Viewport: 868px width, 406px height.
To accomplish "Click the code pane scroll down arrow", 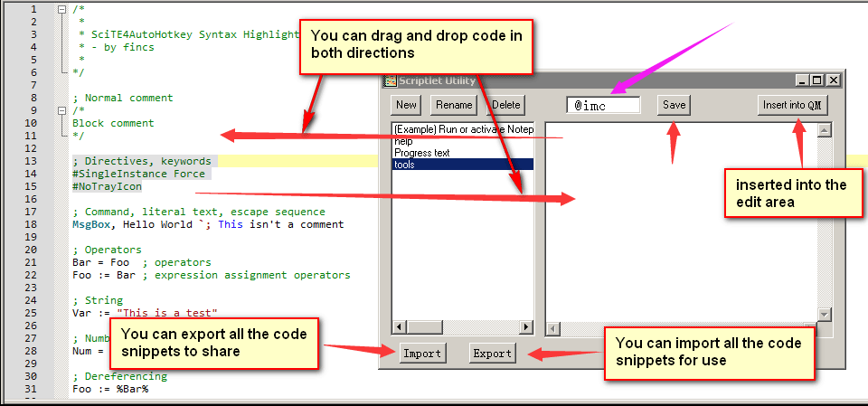I will pos(825,314).
